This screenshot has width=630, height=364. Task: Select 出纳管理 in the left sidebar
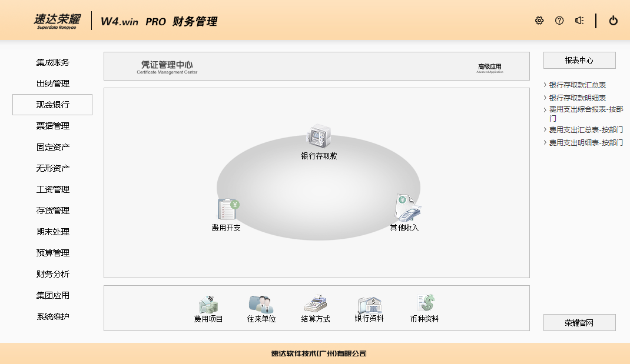[52, 84]
